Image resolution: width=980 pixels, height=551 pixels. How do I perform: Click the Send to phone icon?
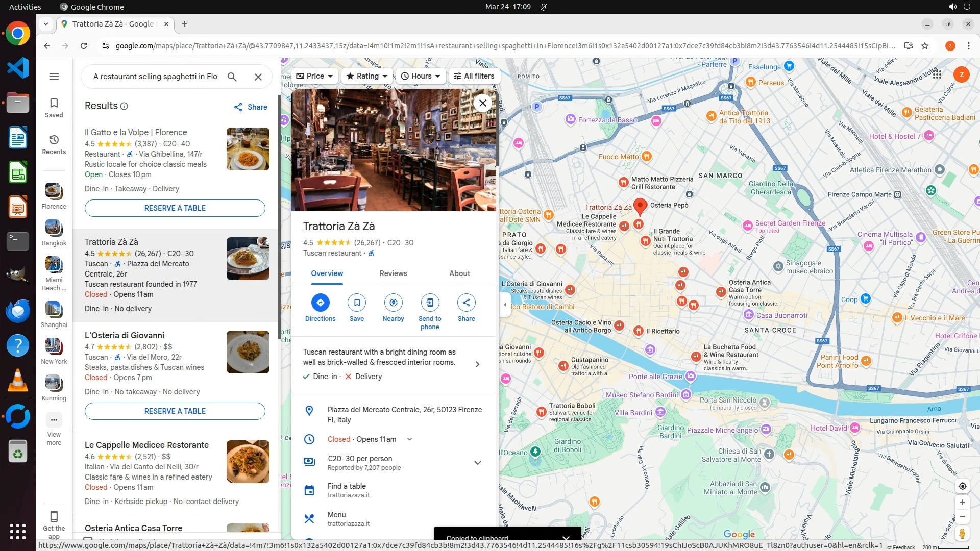430,303
